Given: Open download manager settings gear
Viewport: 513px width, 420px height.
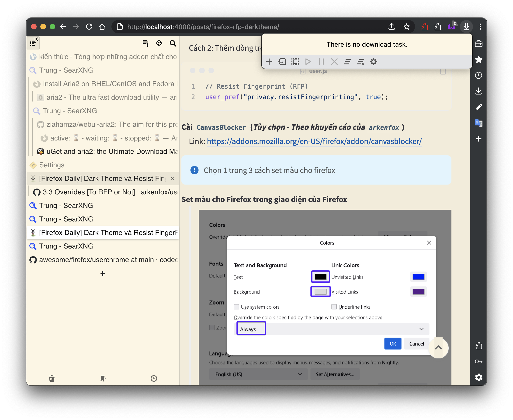Looking at the screenshot, I should coord(373,62).
